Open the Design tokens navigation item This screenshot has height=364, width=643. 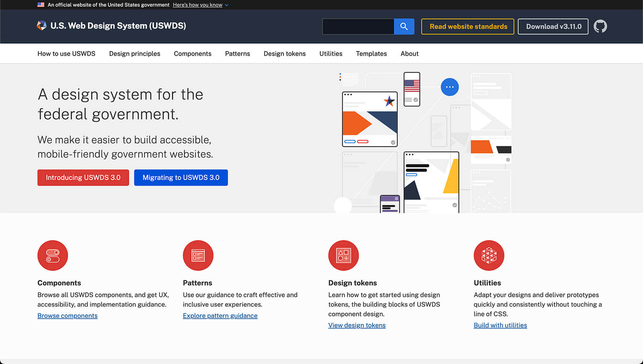point(285,54)
